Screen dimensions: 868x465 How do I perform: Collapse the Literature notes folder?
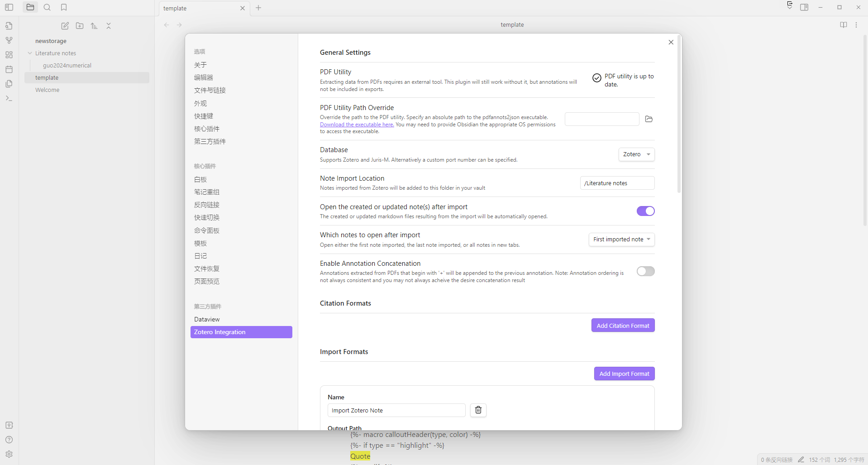[x=30, y=53]
